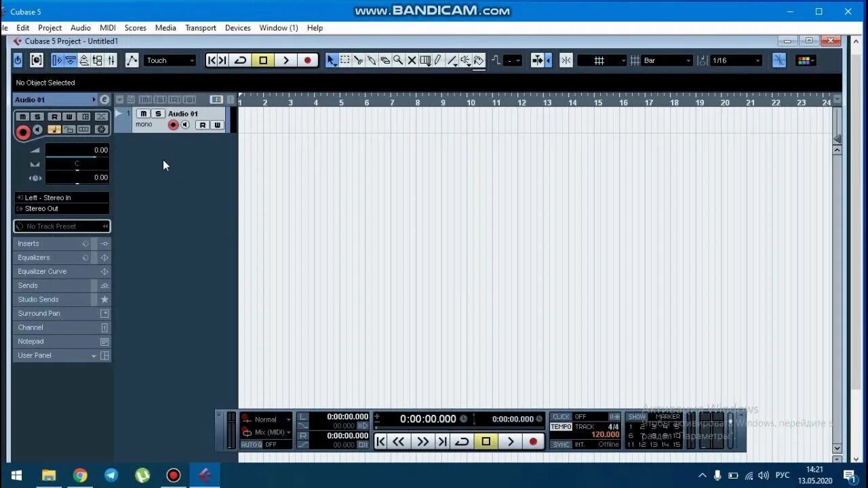
Task: Open the 1/16 quantize dropdown
Action: 736,60
